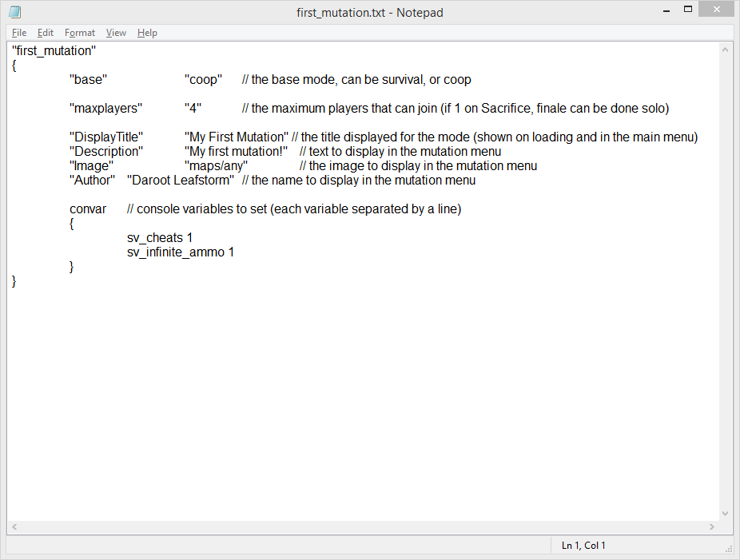Click the title "first_mutation.txt - Notepad"
This screenshot has width=740, height=560.
point(369,13)
